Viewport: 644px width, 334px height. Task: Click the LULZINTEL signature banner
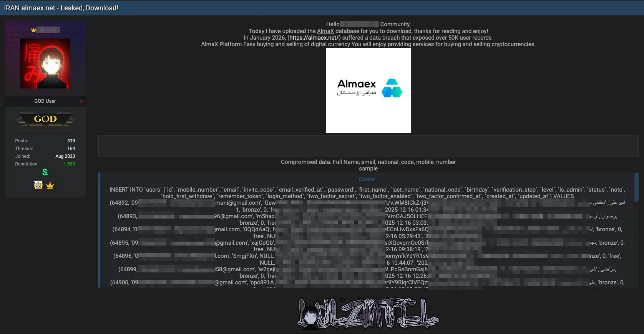point(368,314)
